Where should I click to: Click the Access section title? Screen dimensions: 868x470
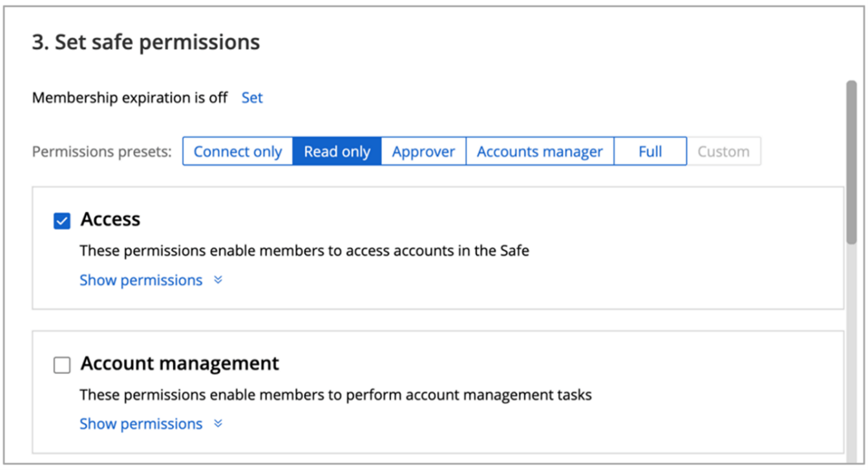(111, 220)
